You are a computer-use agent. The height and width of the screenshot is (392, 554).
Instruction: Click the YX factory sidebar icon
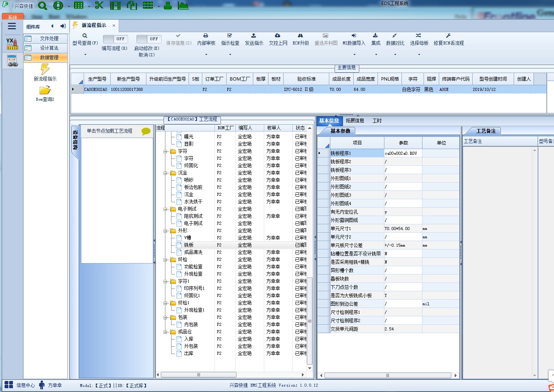pyautogui.click(x=12, y=44)
